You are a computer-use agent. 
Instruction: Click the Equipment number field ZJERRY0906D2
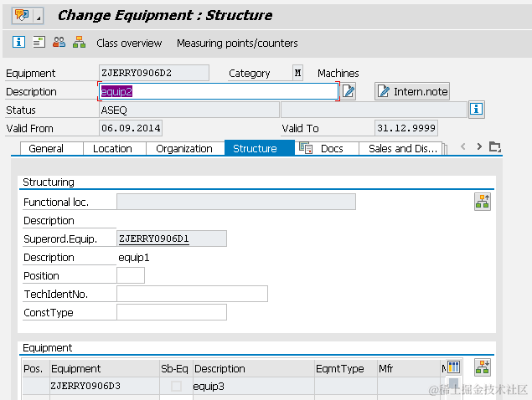[x=154, y=73]
